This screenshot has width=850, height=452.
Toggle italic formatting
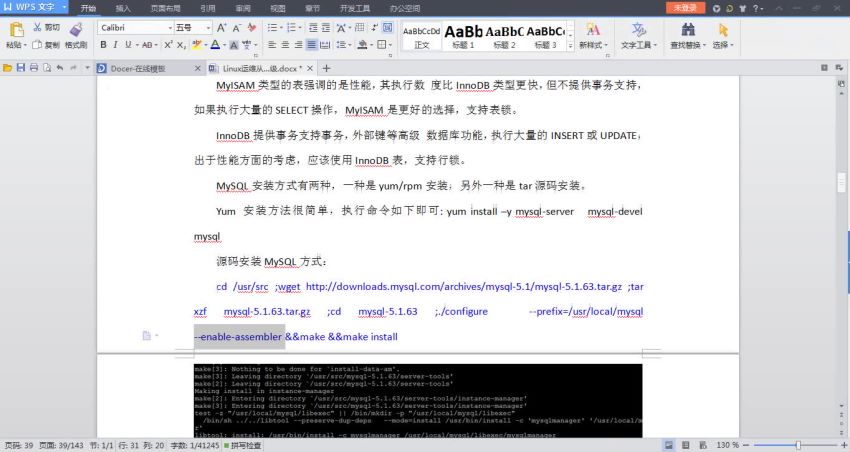(115, 44)
